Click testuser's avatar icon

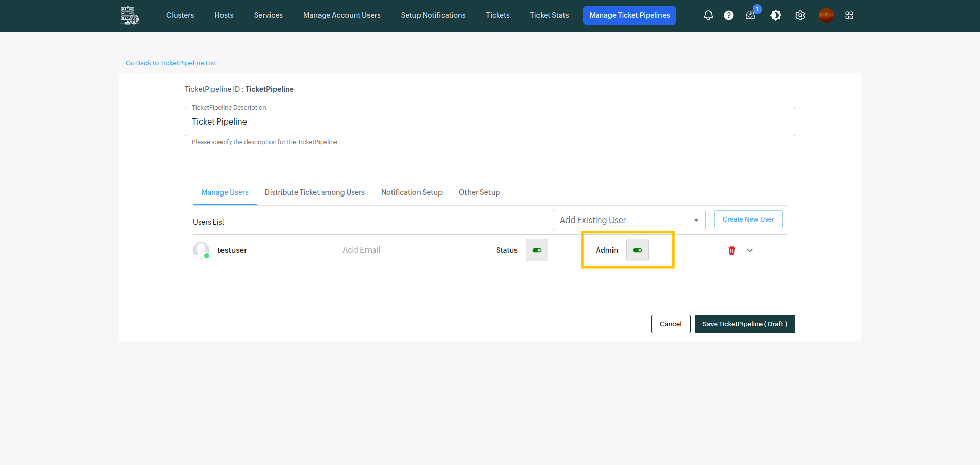click(x=201, y=250)
